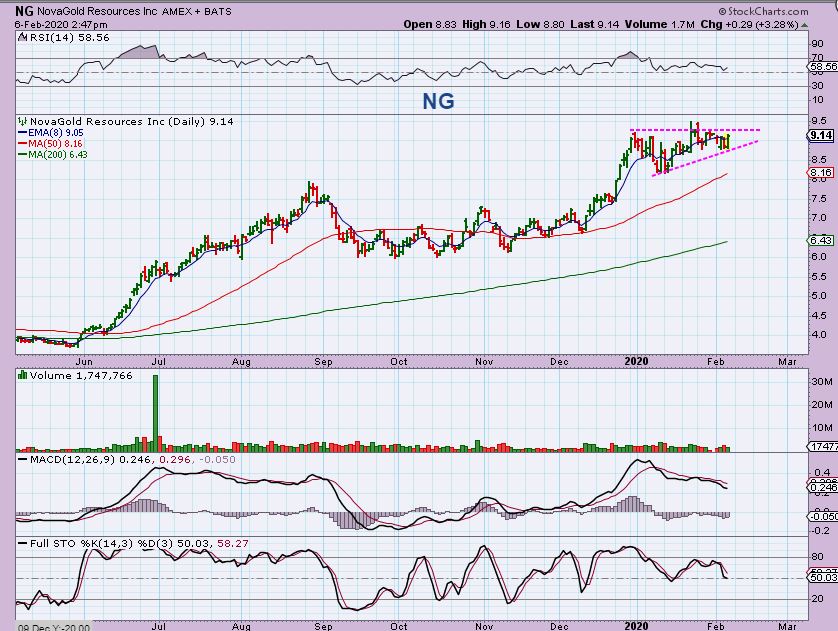Viewport: 838px width, 631px height.
Task: Click the NovaGold Resources Inc (Daily) 9.14 legend
Action: 131,121
